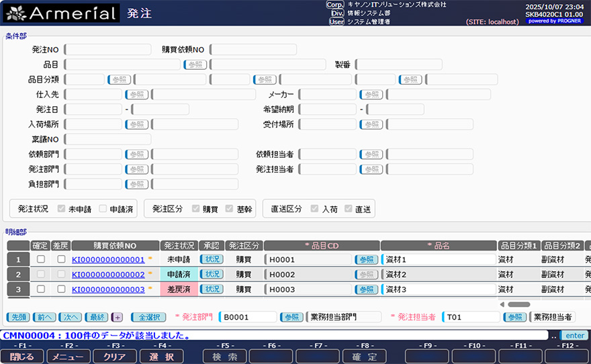
Task: Click the 品名 column header
Action: click(439, 246)
